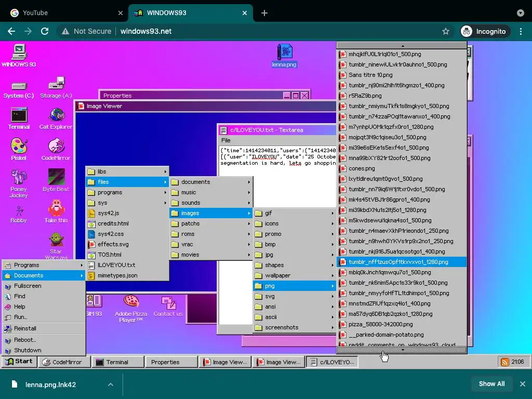Open mimetypes.json file entry

pyautogui.click(x=127, y=275)
